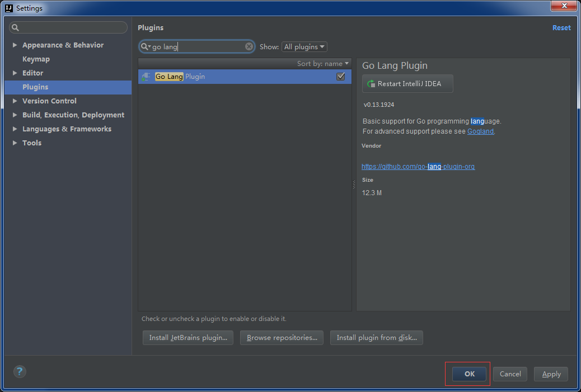Click the Cancel button

coord(510,374)
